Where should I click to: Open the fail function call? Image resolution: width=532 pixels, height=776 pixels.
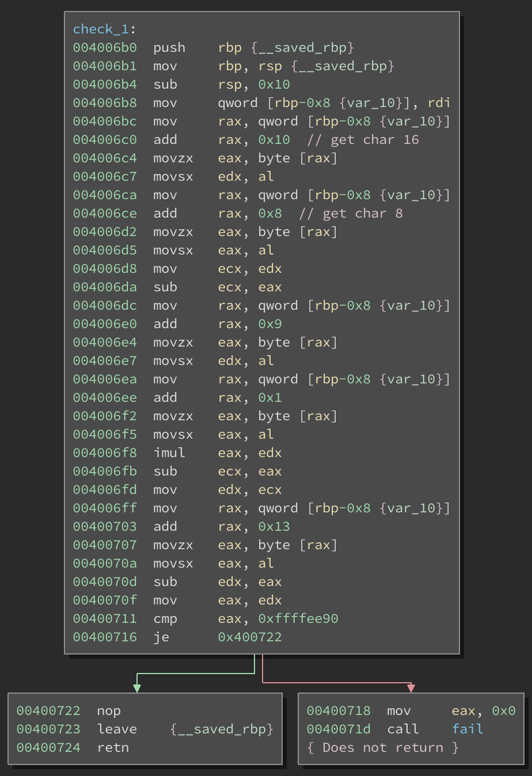[x=468, y=729]
